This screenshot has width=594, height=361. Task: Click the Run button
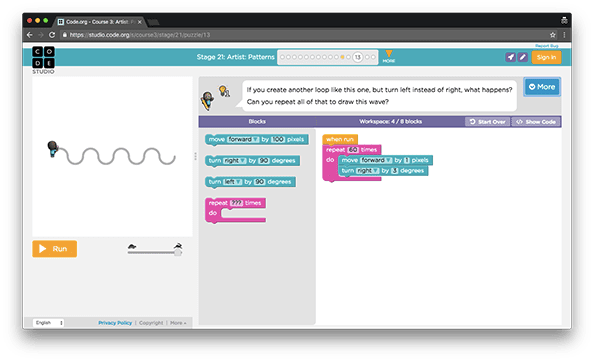click(x=55, y=249)
